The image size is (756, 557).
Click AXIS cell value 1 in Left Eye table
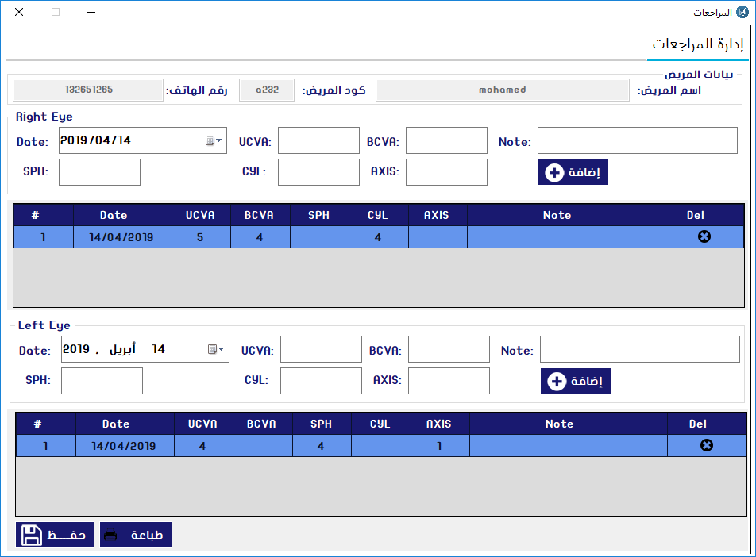[439, 446]
